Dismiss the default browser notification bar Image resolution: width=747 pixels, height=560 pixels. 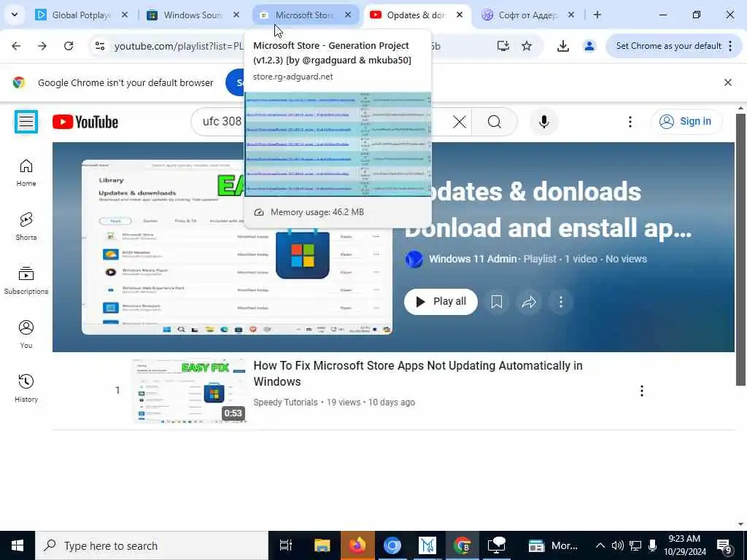728,82
